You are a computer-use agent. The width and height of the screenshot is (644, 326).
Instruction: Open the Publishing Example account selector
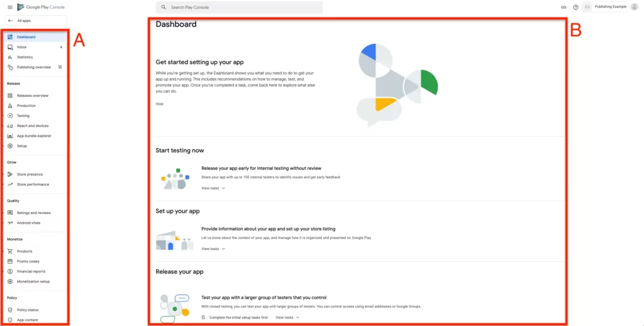coord(606,7)
